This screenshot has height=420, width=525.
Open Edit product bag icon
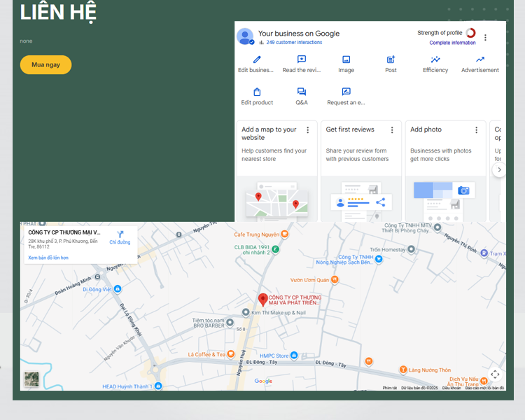pyautogui.click(x=257, y=92)
